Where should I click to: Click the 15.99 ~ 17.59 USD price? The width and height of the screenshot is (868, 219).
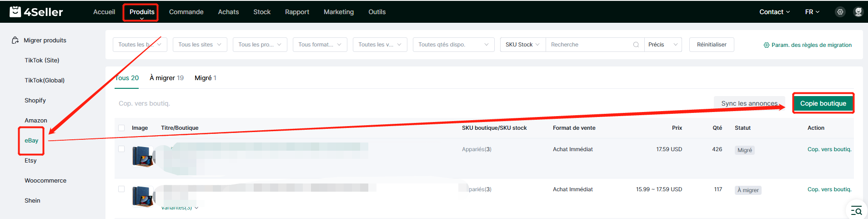(659, 189)
